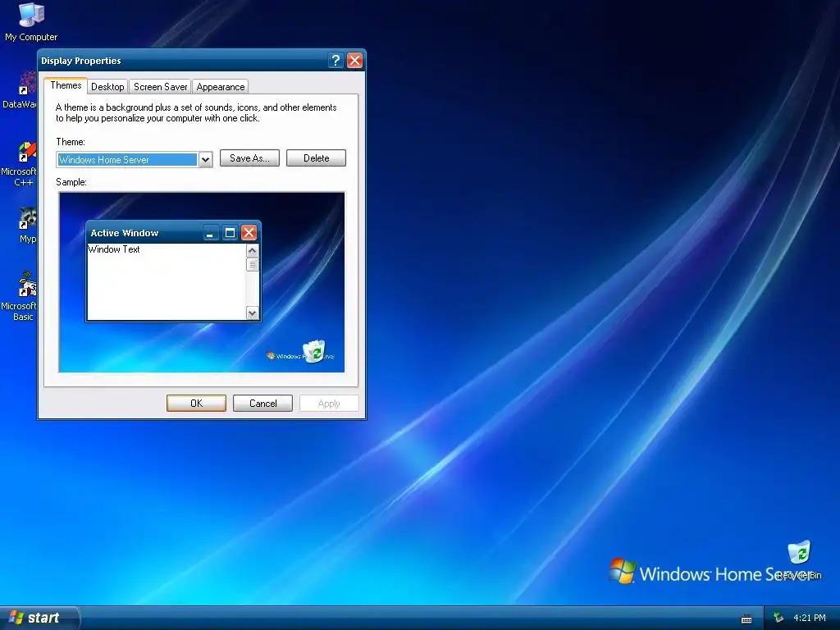
Task: Click the Save As... button
Action: tap(249, 158)
